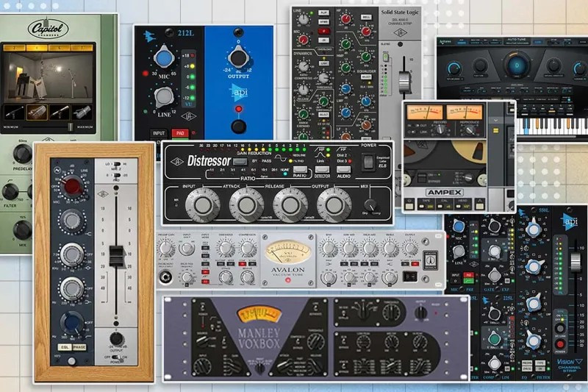
Task: Choose the highlighted second microphone in Capitol Chambers
Action: click(x=37, y=113)
